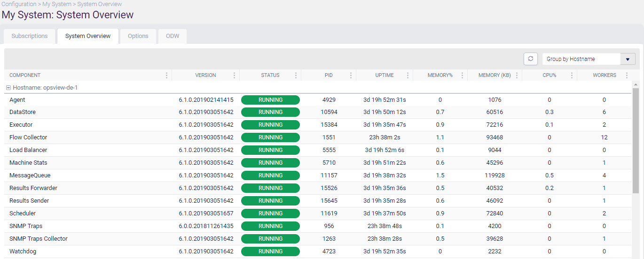Open the COMPONENT column menu dots
Viewport: 644px width, 259px height.
coord(166,75)
